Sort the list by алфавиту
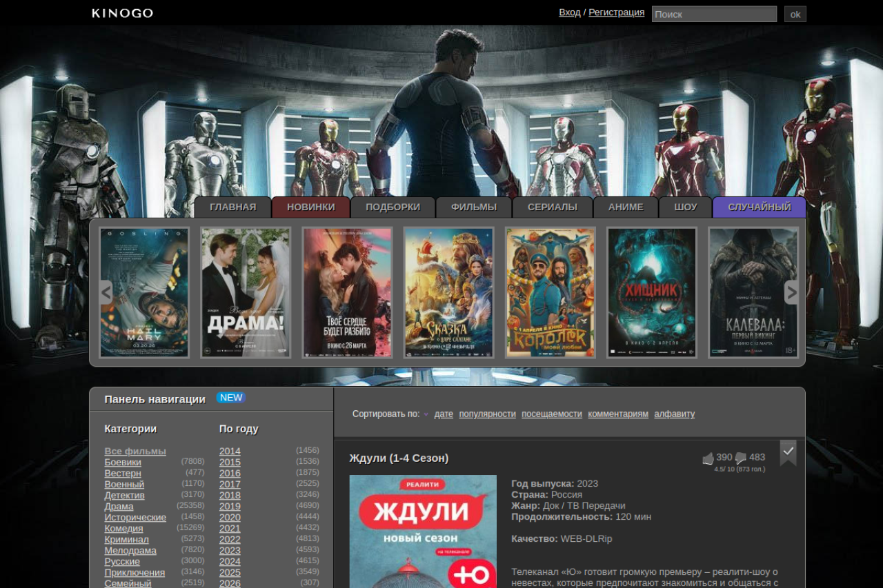This screenshot has height=588, width=883. (674, 414)
